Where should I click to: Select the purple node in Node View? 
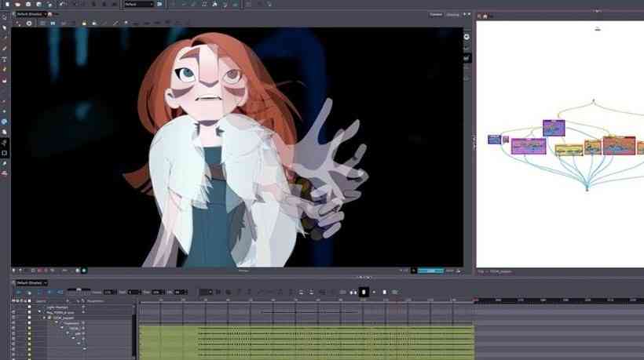click(554, 128)
